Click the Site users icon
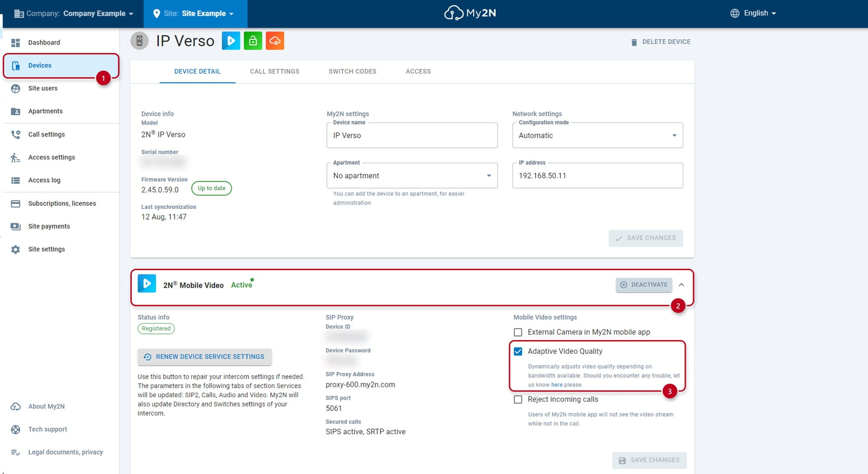The height and width of the screenshot is (474, 868). (x=15, y=89)
